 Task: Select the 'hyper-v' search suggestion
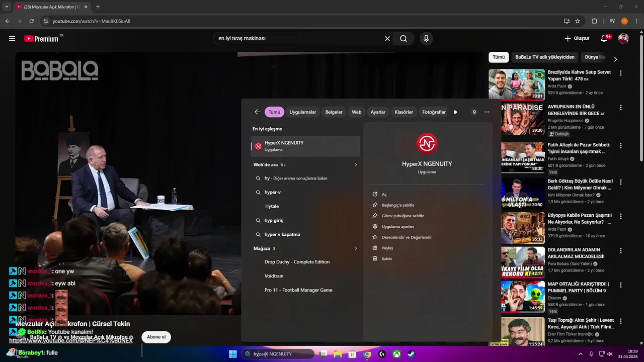pyautogui.click(x=305, y=192)
